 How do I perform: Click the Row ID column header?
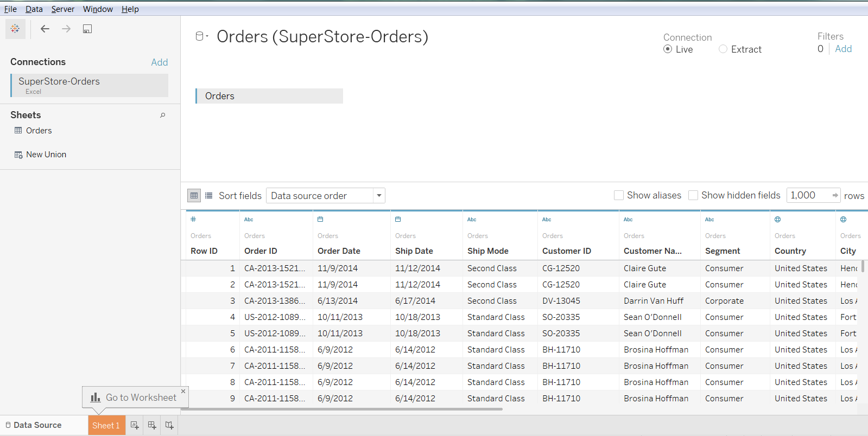(204, 251)
